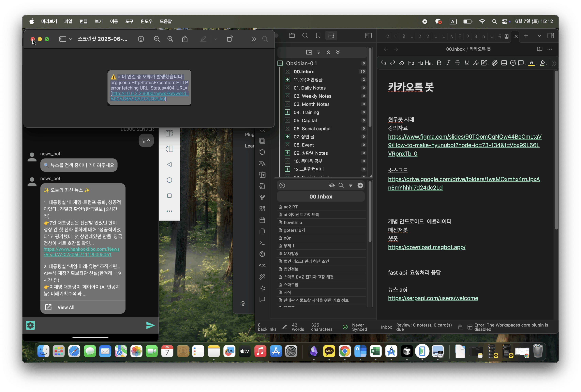This screenshot has height=392, width=581.
Task: Open 보기 menu in menu bar
Action: [99, 21]
